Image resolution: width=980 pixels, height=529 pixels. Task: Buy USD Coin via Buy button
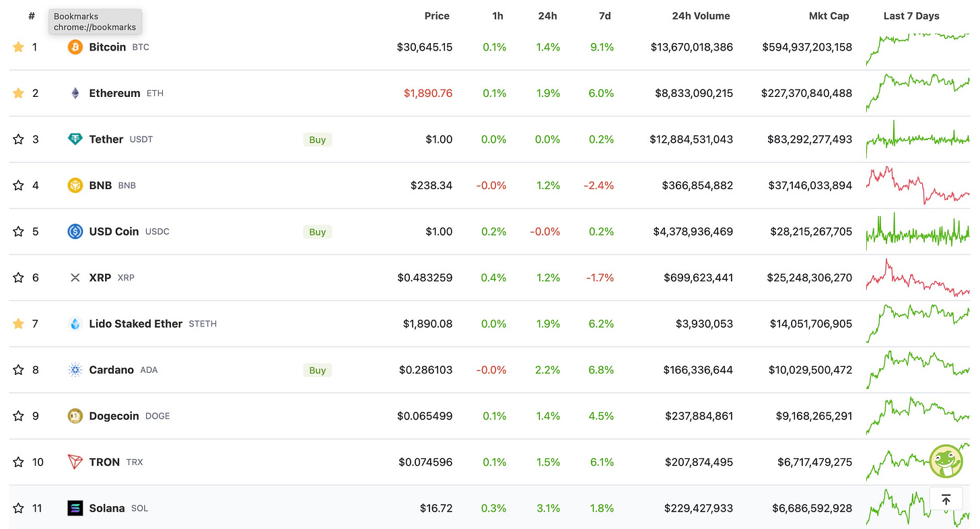318,232
